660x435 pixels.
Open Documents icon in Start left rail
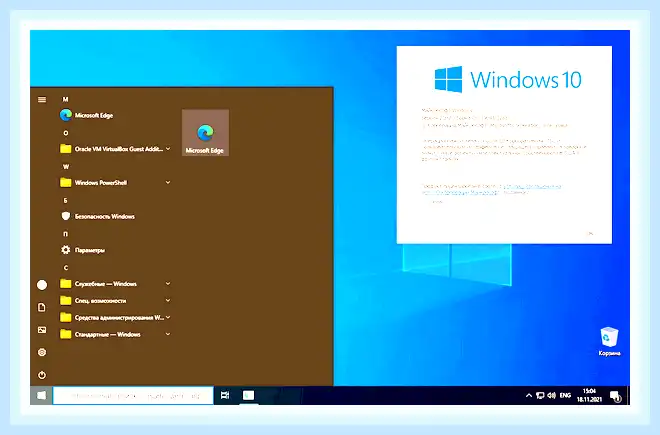42,307
